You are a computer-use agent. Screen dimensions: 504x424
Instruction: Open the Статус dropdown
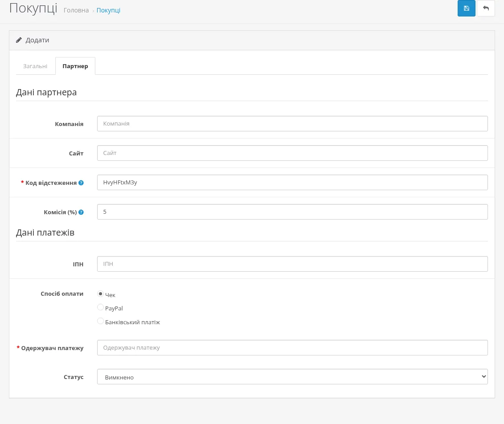pyautogui.click(x=292, y=377)
